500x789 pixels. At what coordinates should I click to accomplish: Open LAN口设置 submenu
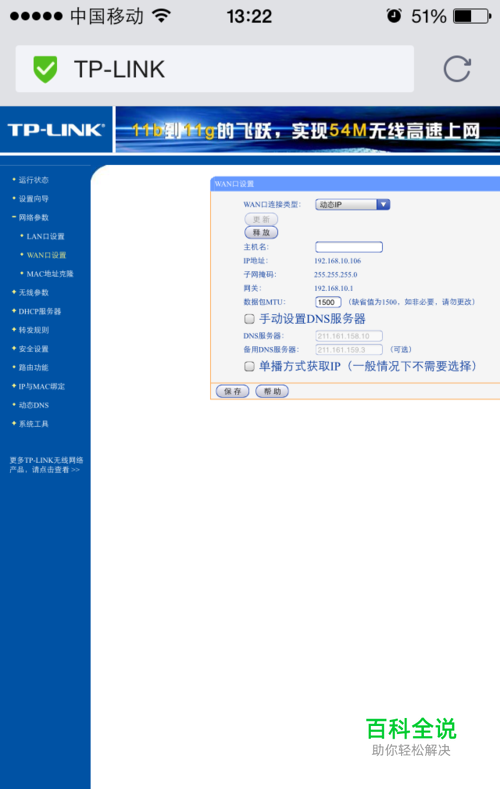point(45,236)
